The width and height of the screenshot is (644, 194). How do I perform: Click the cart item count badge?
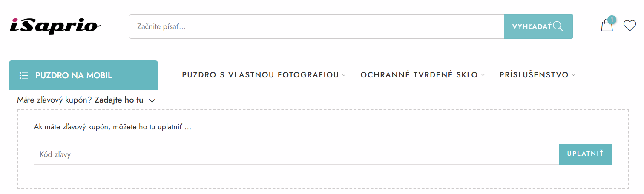612,20
